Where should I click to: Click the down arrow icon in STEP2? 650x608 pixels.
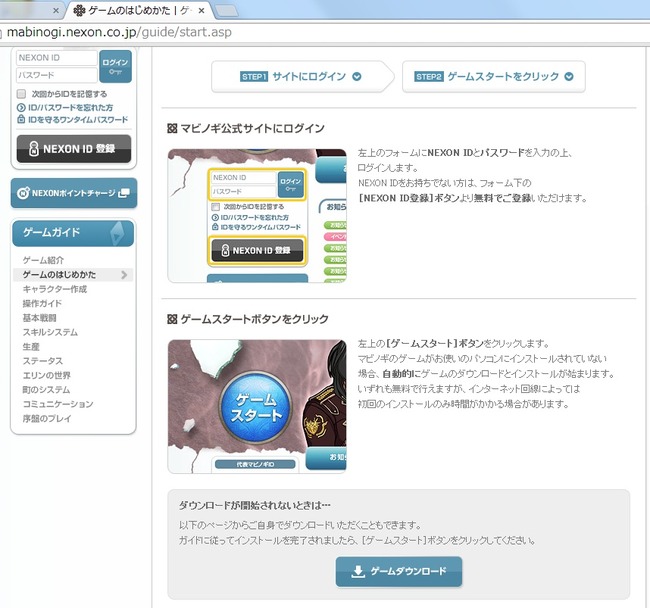[x=569, y=77]
